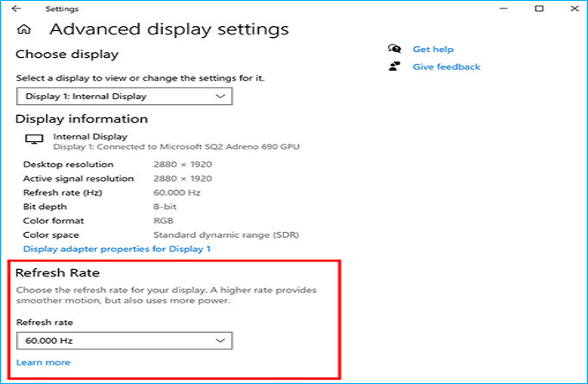This screenshot has height=384, width=588.
Task: Select the Internal Display monitor icon
Action: 34,140
